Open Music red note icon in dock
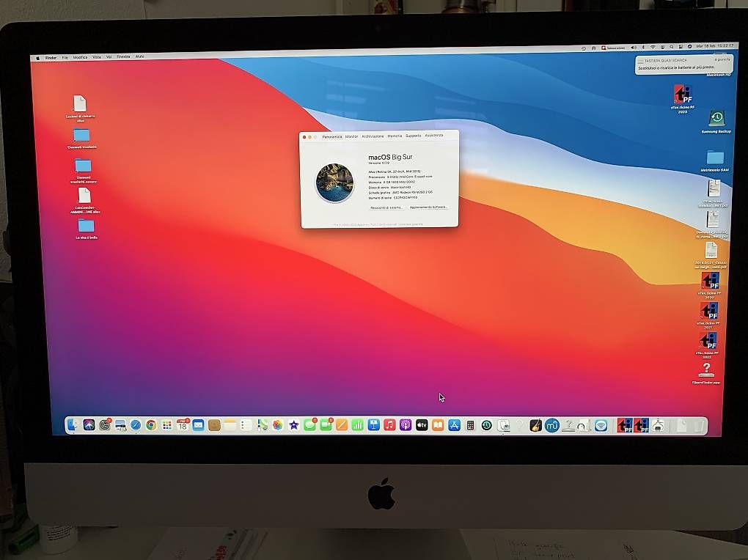The height and width of the screenshot is (560, 748). [x=389, y=425]
